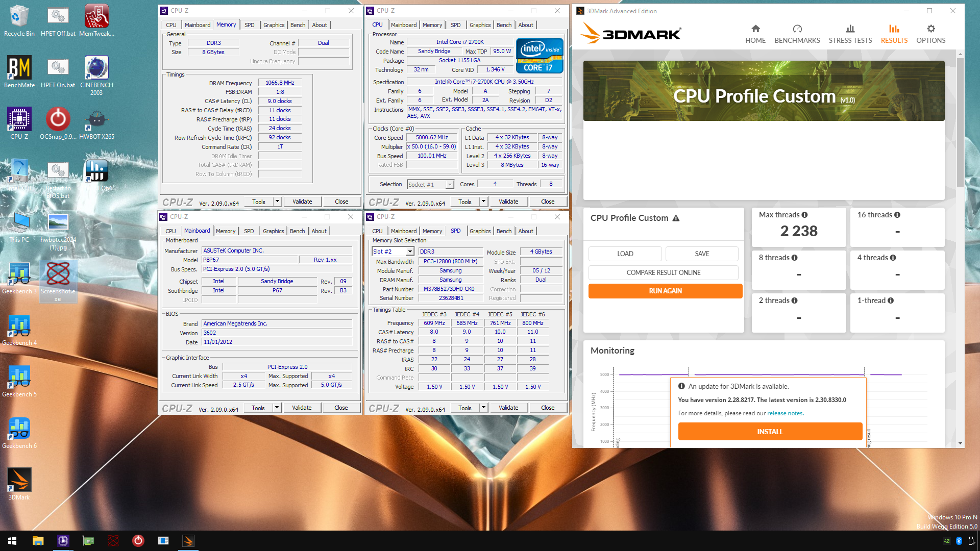Open Tools dropdown arrow in Mainboard CPU-Z window
Screen dimensions: 980x551
[277, 408]
